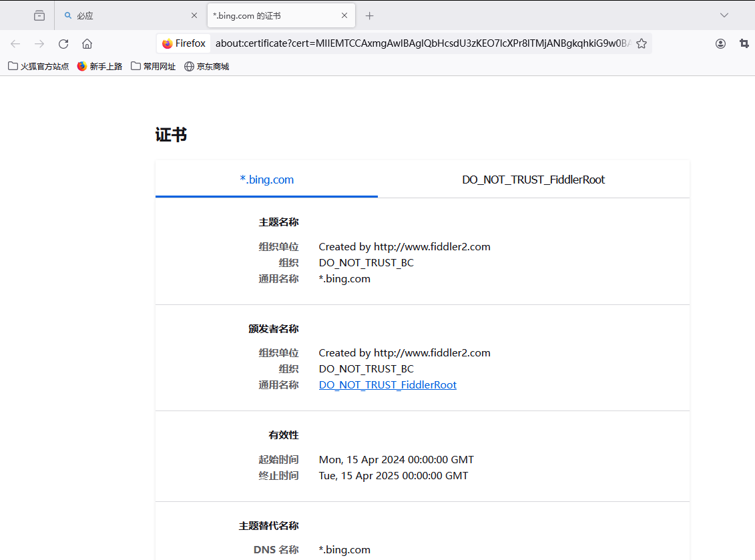Click the 终止时间 label

(x=279, y=475)
